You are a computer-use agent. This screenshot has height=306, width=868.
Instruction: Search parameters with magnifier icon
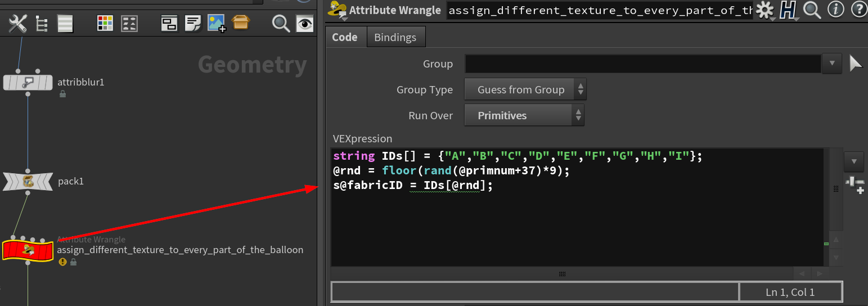812,10
